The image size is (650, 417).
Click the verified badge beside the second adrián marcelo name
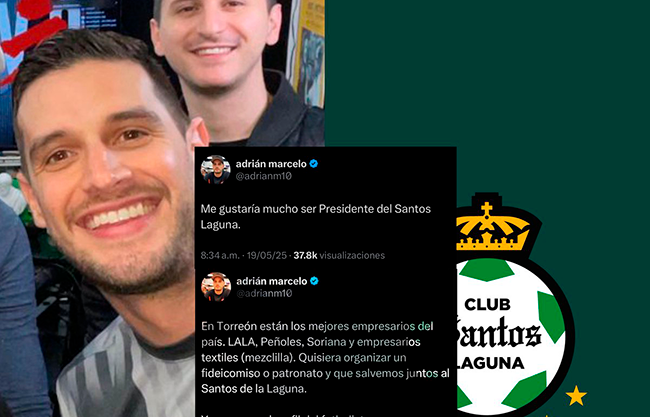coord(314,281)
